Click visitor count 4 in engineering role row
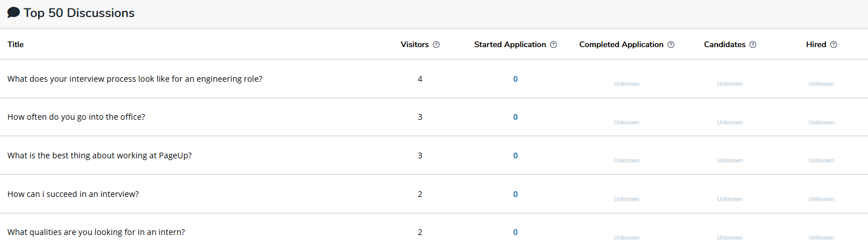This screenshot has height=252, width=868. 420,79
